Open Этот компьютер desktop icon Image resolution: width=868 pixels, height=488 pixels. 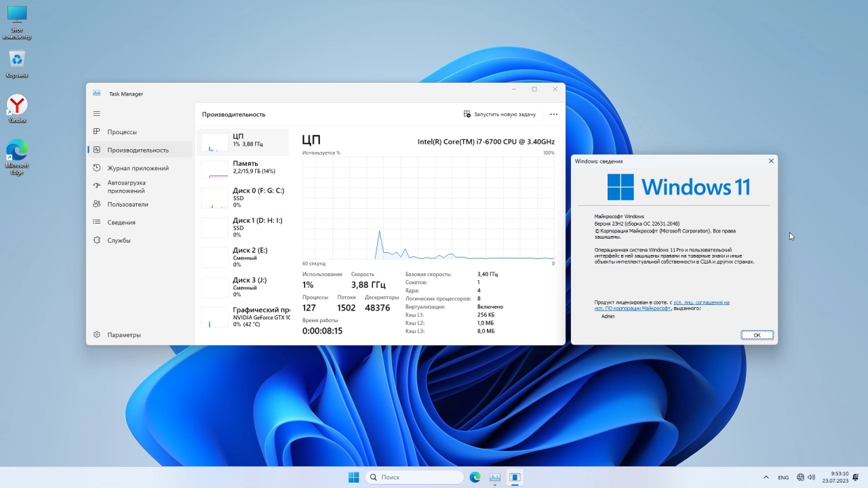click(x=17, y=23)
